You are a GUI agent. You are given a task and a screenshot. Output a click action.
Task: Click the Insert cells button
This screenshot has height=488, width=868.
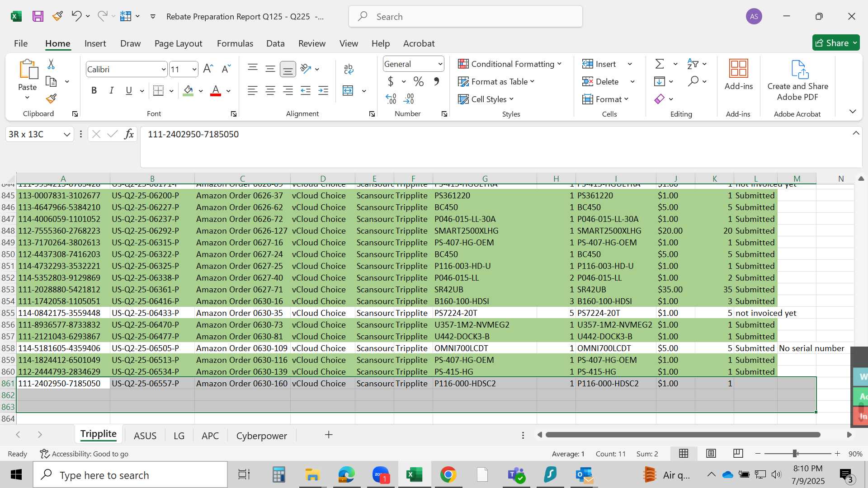click(x=599, y=64)
